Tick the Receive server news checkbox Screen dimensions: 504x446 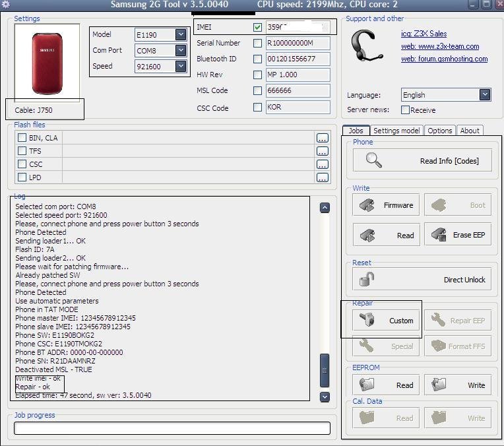click(405, 110)
